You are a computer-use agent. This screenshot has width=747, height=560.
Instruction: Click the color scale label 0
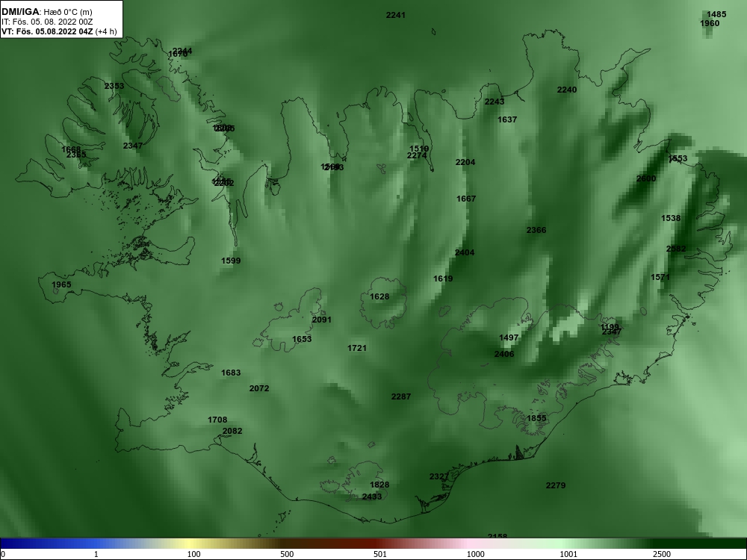(x=3, y=554)
